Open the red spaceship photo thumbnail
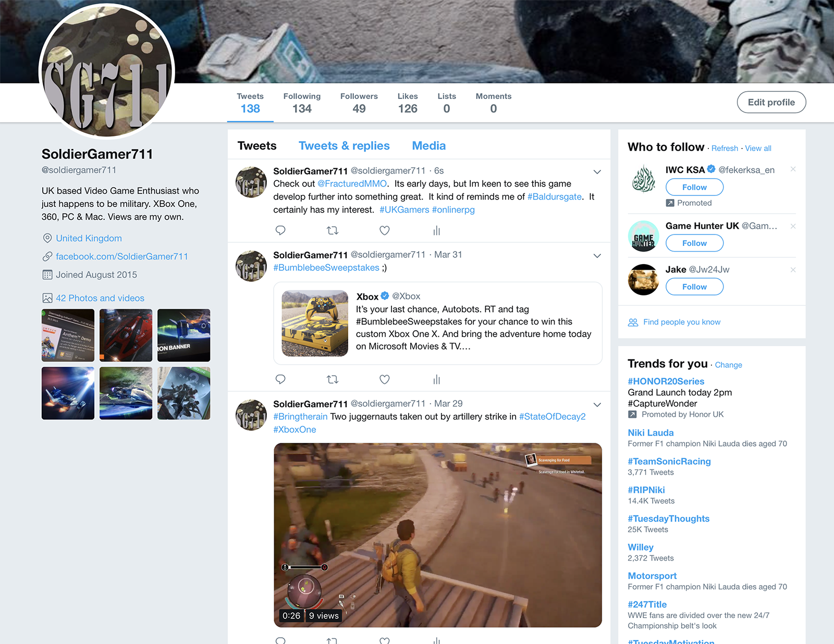The width and height of the screenshot is (834, 644). [126, 335]
